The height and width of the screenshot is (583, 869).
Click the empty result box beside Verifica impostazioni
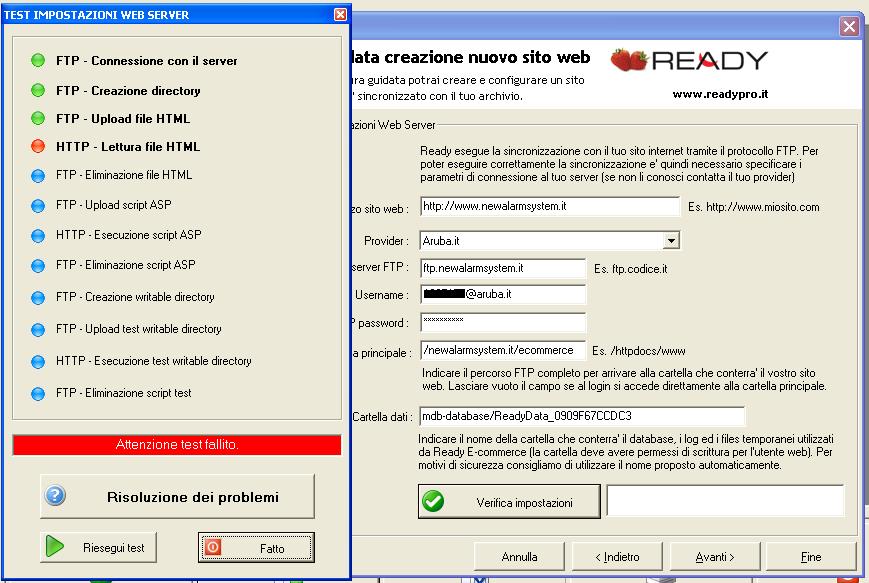click(x=725, y=500)
